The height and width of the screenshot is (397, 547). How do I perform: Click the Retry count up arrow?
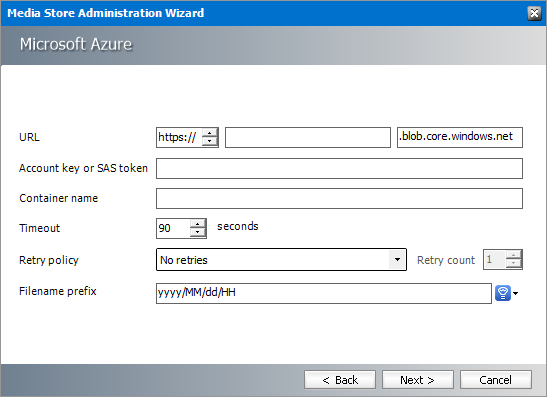(x=513, y=255)
